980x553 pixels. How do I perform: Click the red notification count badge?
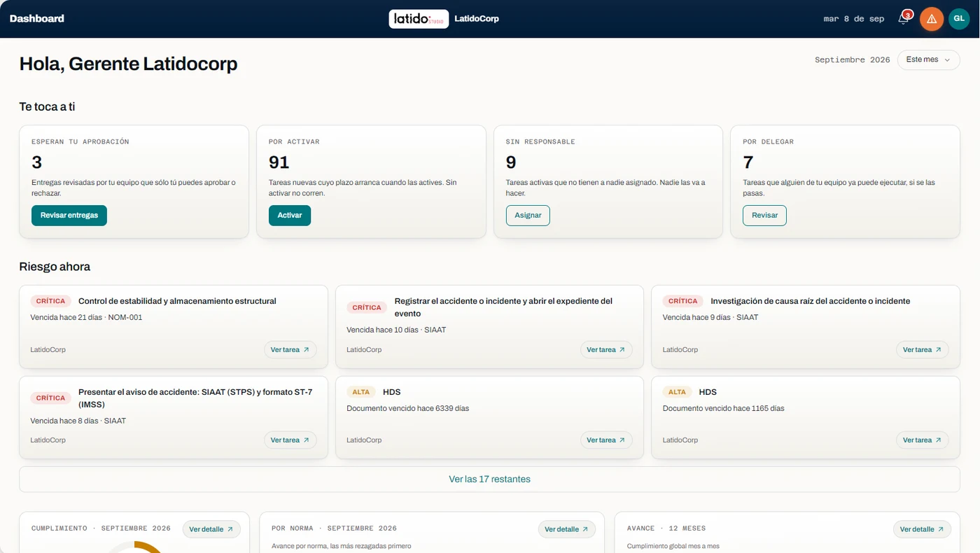(x=908, y=15)
